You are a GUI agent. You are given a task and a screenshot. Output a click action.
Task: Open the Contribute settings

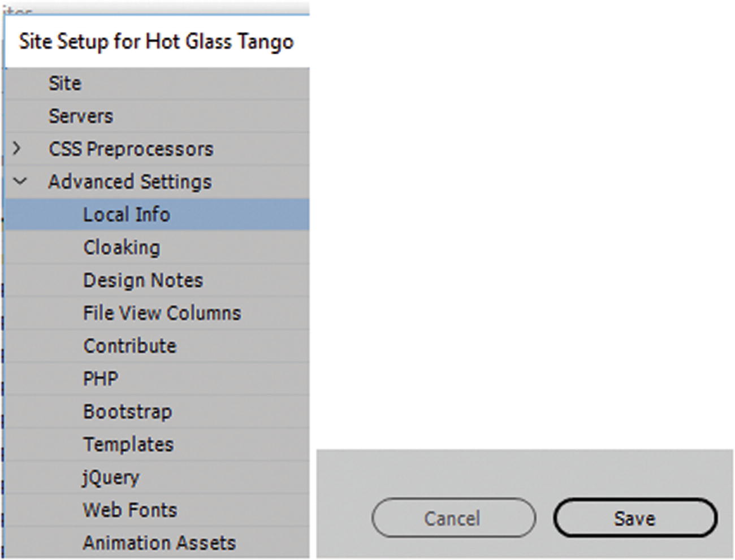click(x=129, y=346)
